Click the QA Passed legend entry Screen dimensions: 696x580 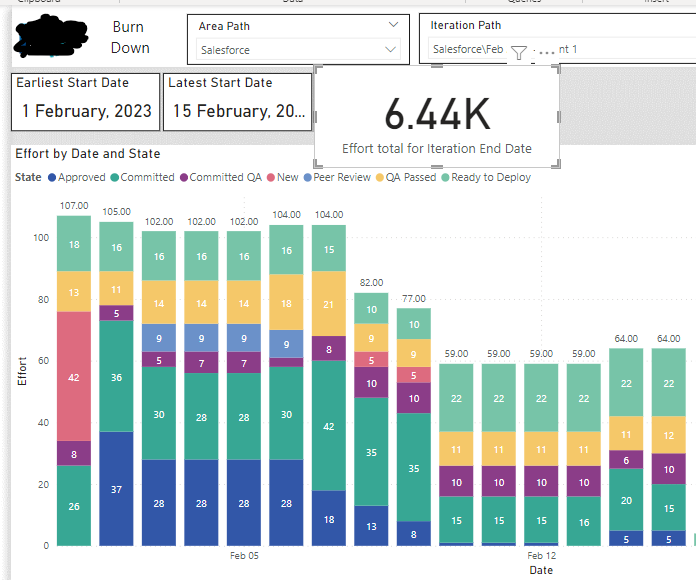coord(406,178)
